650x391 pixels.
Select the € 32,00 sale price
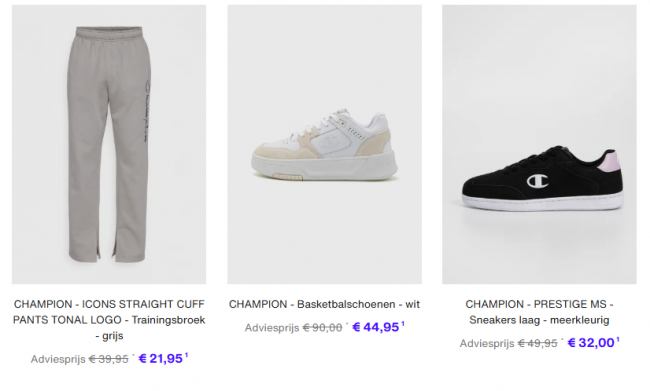tap(591, 342)
